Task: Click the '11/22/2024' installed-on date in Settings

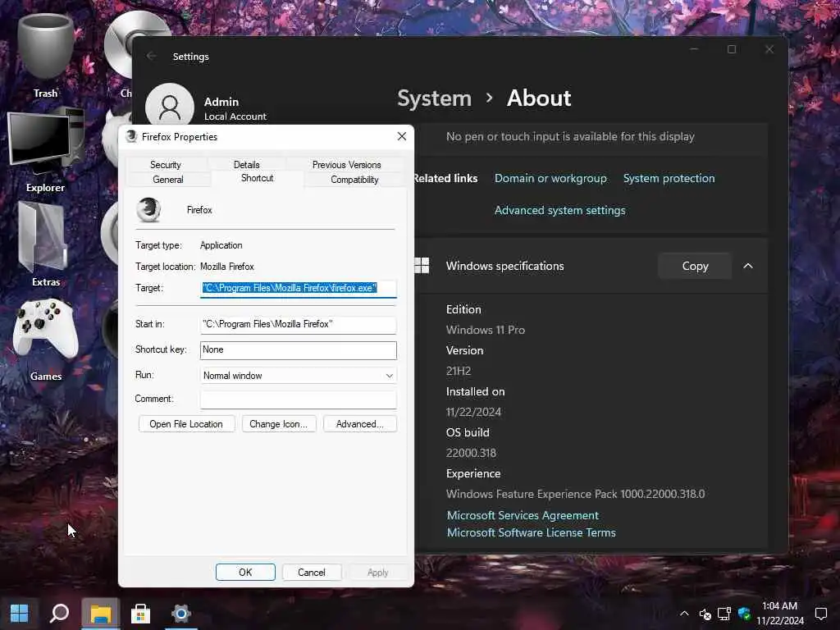Action: [x=473, y=412]
